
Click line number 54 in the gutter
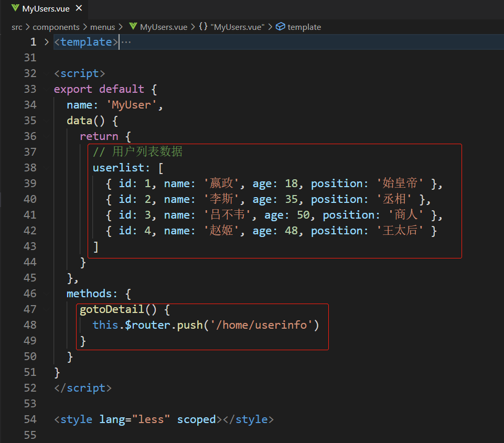[30, 419]
